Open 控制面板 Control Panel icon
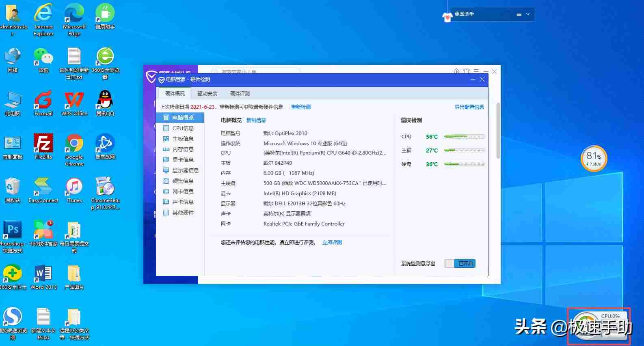Image resolution: width=644 pixels, height=346 pixels. (x=13, y=147)
